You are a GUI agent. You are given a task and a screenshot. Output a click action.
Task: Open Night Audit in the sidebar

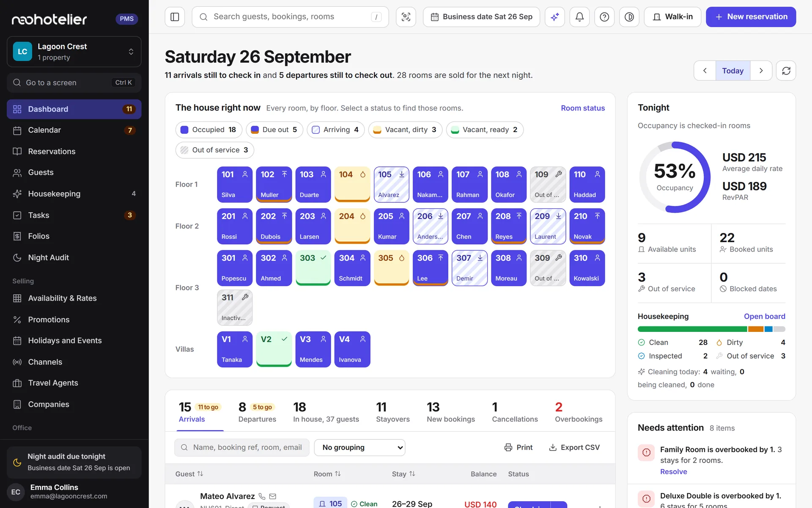74,257
